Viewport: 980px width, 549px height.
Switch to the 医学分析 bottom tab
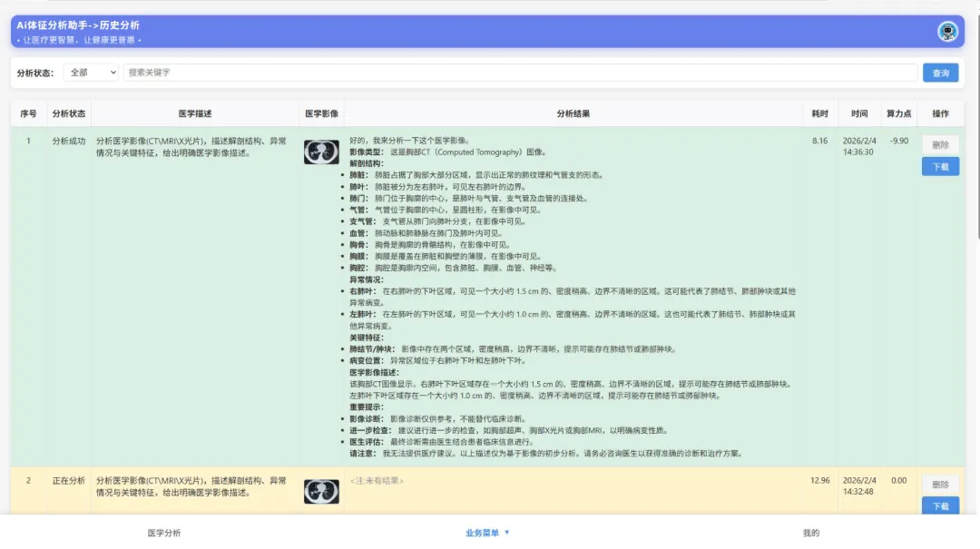click(163, 533)
